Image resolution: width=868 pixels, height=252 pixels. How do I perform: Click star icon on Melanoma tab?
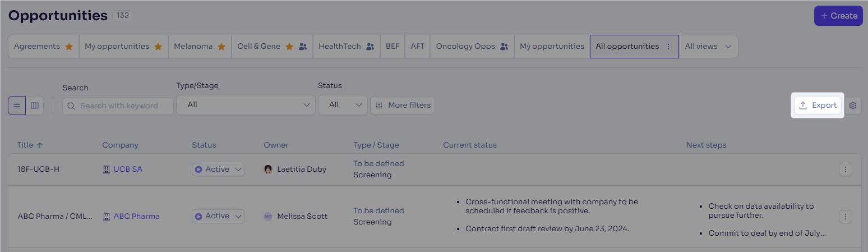[x=221, y=47]
